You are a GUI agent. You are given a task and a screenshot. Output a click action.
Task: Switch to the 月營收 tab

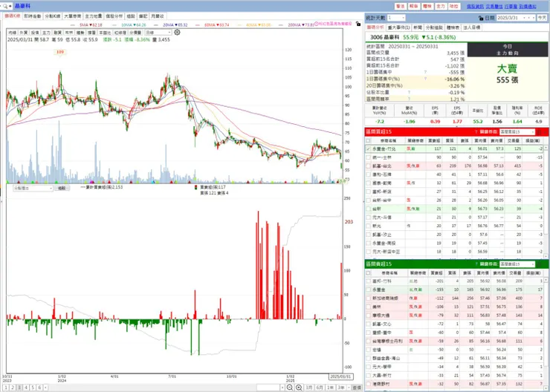coord(157,16)
